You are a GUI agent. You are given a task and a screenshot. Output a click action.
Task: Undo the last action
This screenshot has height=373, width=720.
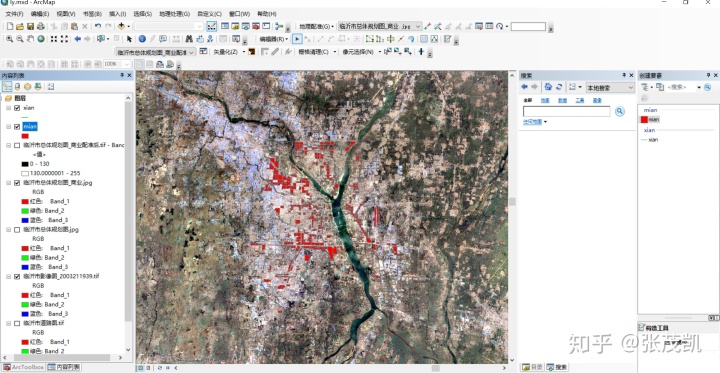[x=98, y=26]
